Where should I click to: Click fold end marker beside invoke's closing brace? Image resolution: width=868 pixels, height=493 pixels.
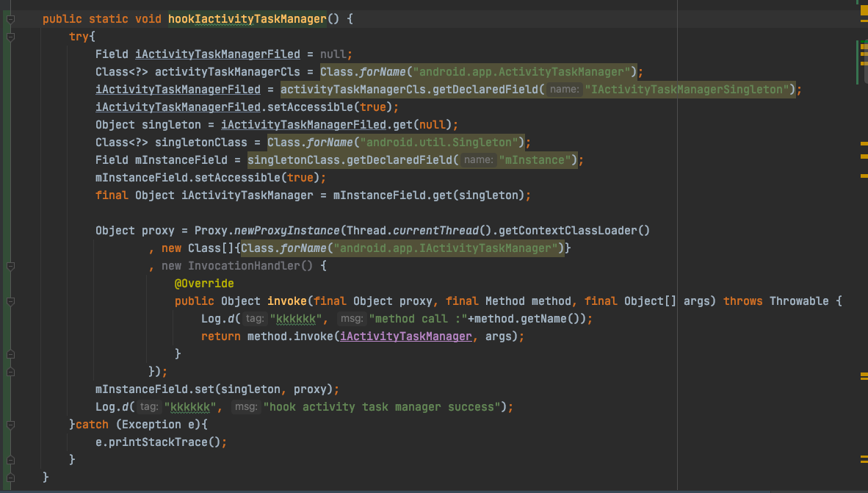click(x=10, y=354)
